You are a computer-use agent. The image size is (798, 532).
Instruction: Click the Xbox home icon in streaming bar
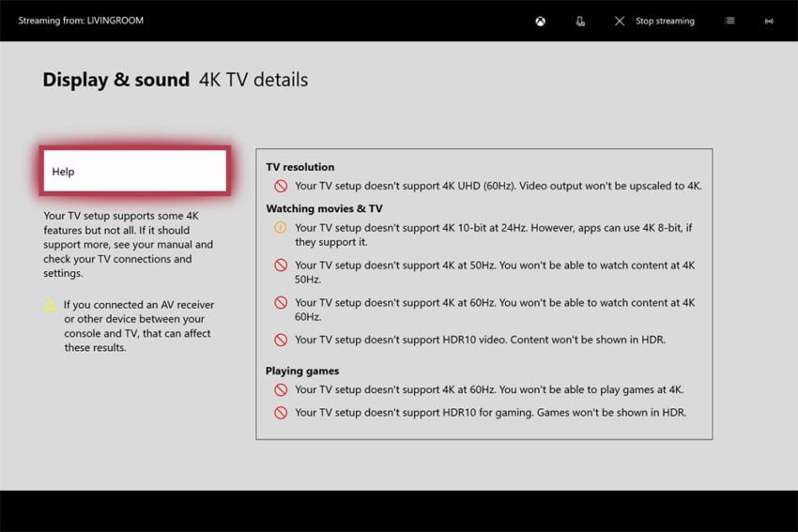[x=541, y=21]
